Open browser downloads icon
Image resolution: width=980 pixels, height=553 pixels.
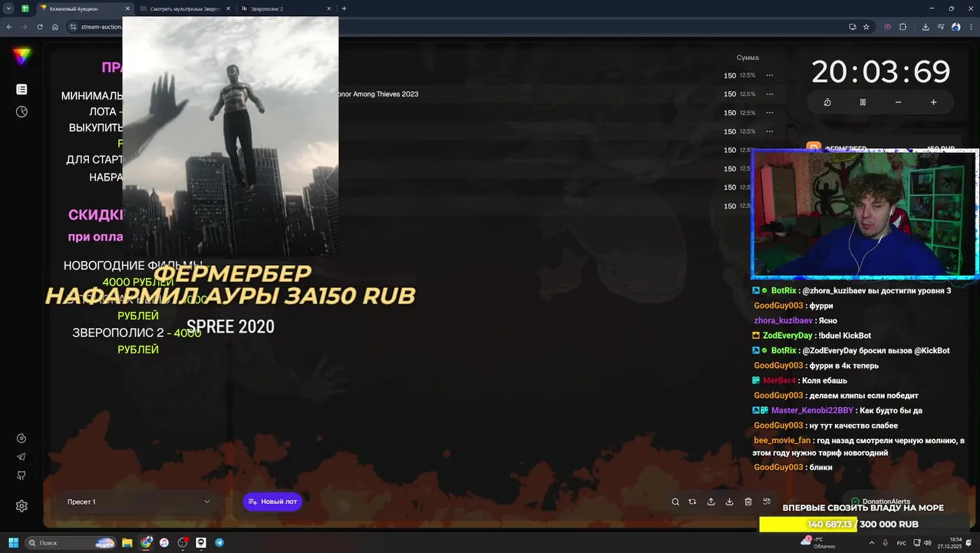(926, 27)
